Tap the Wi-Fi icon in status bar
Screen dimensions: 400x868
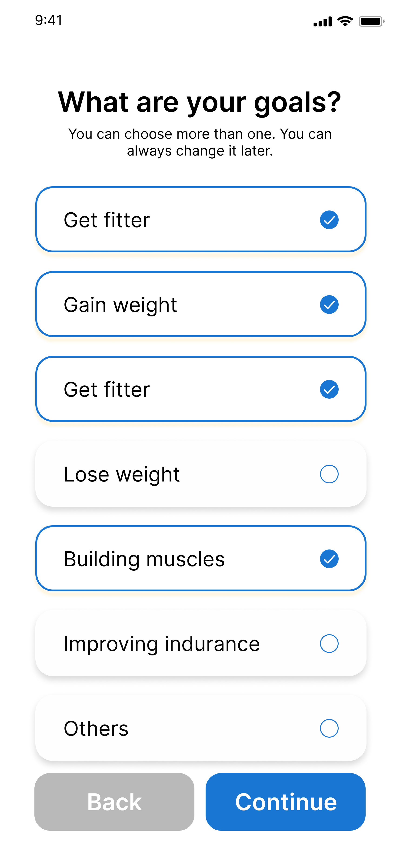click(345, 21)
